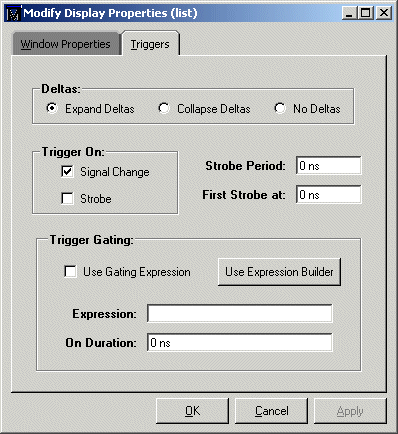Minimize the Modify Display Properties window
This screenshot has width=398, height=434.
tap(349, 13)
